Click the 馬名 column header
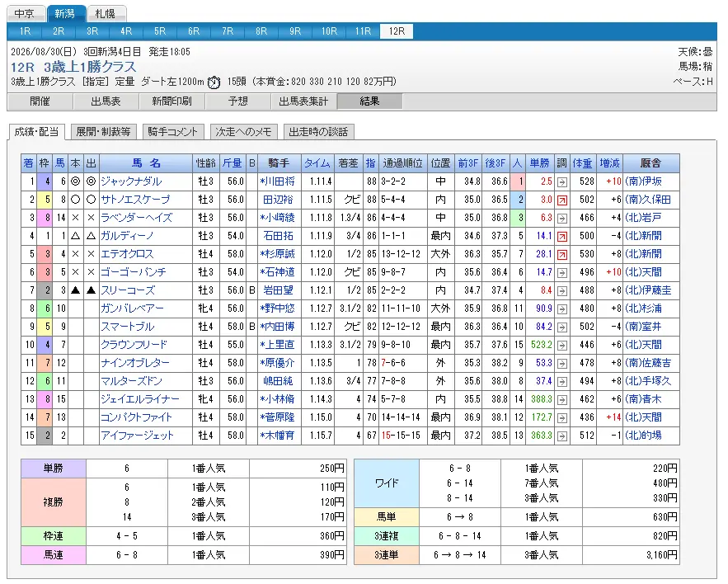The height and width of the screenshot is (584, 728). 146,163
